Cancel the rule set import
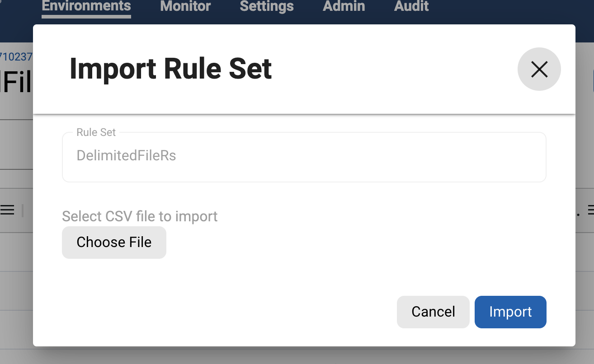The width and height of the screenshot is (594, 364). (433, 312)
